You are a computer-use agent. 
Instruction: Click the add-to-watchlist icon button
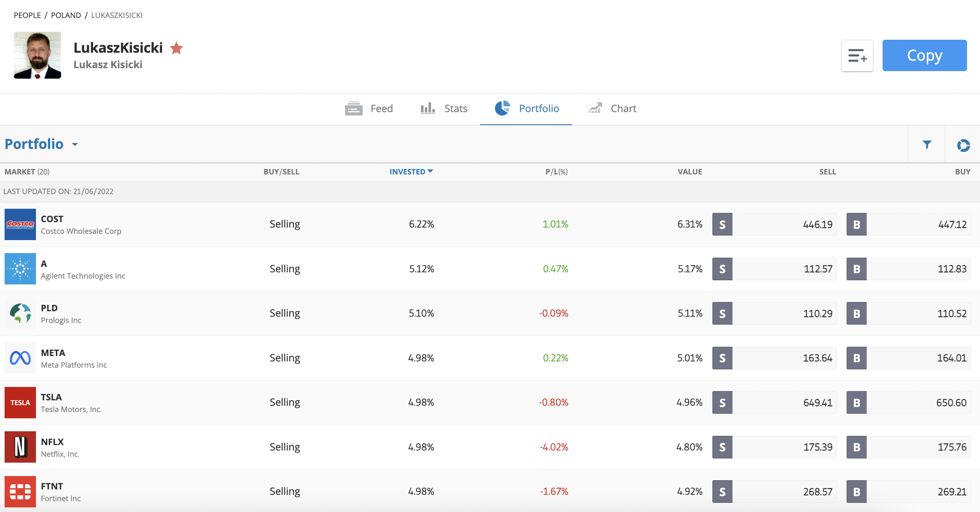[x=857, y=56]
